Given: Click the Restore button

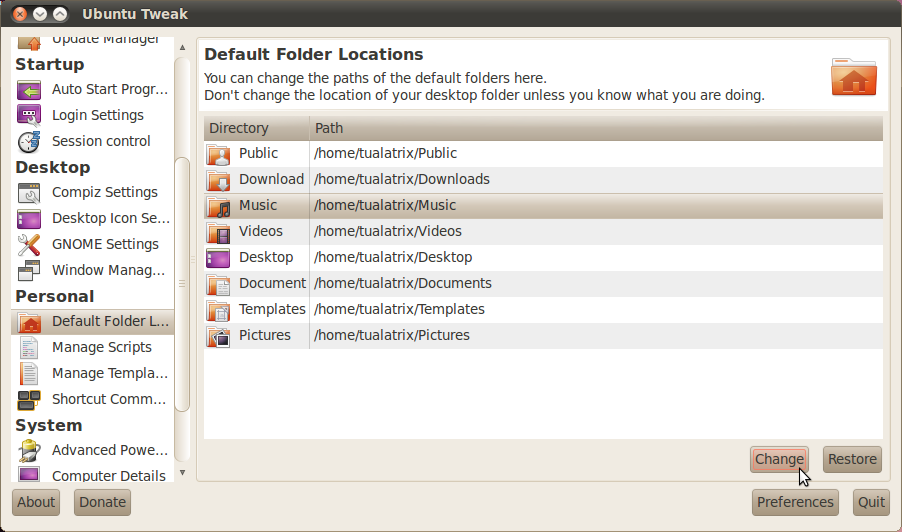Looking at the screenshot, I should [x=852, y=460].
